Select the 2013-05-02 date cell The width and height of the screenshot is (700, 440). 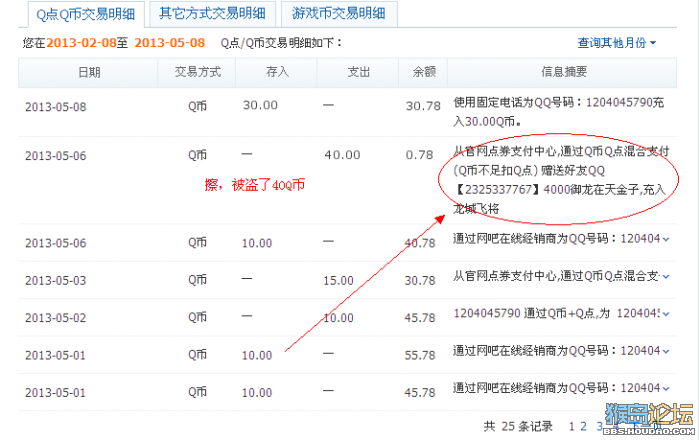coord(56,318)
